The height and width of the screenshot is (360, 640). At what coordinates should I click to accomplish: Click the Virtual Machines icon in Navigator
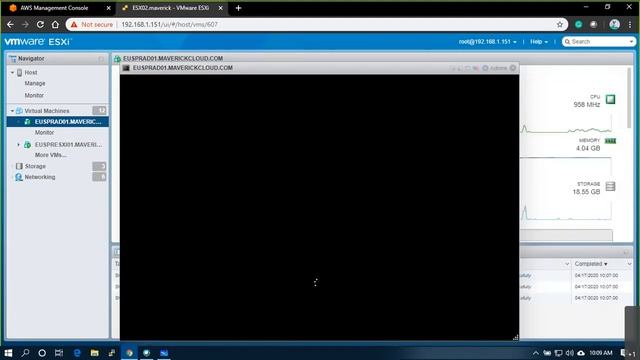point(19,111)
